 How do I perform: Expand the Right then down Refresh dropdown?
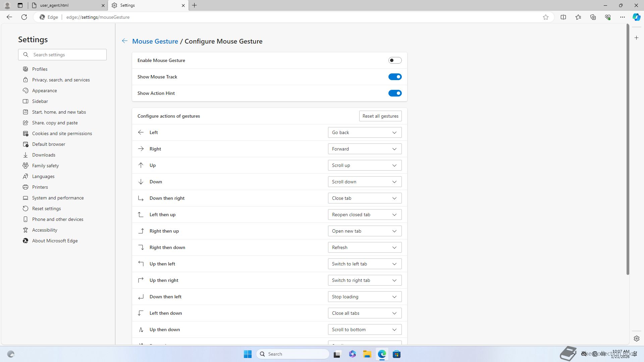click(x=365, y=247)
